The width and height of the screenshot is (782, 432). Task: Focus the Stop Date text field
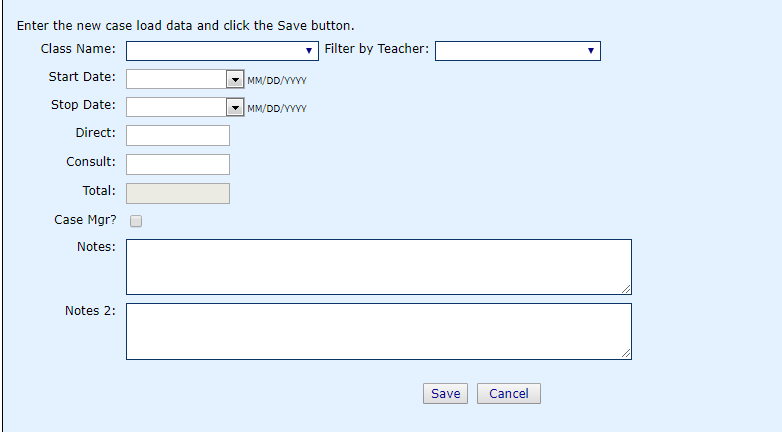(x=177, y=107)
